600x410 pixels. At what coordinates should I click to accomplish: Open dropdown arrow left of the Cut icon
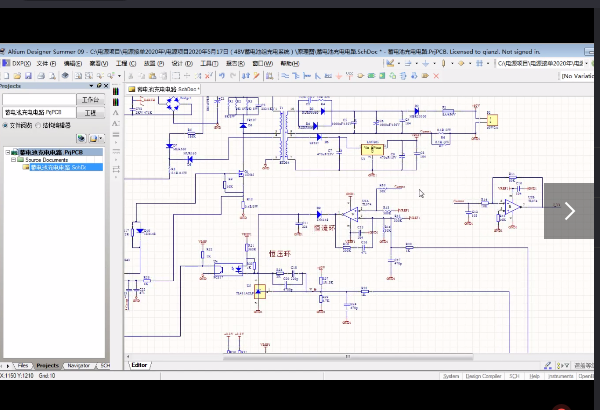[x=119, y=76]
